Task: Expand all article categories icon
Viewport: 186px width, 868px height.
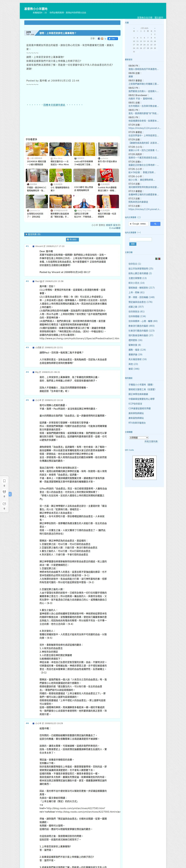Action: [x=156, y=259]
